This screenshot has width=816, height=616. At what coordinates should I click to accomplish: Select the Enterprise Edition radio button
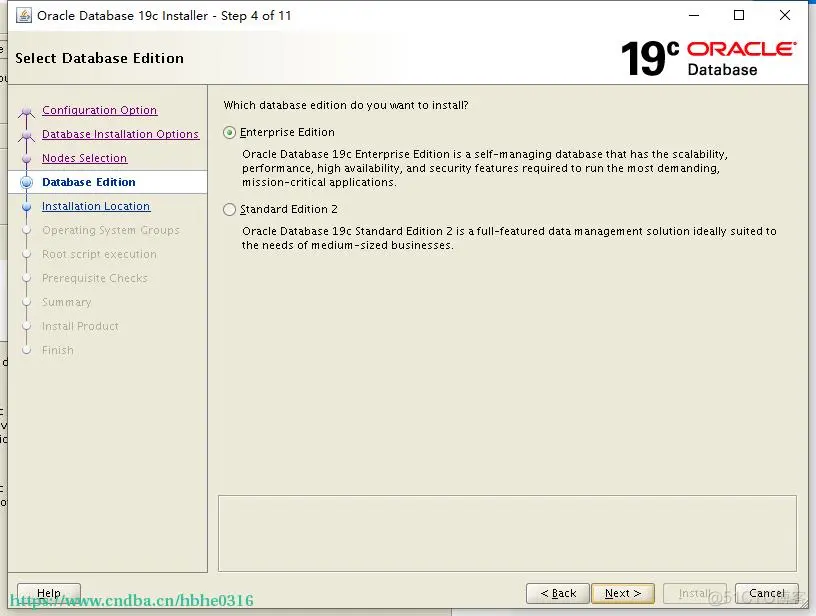coord(230,133)
